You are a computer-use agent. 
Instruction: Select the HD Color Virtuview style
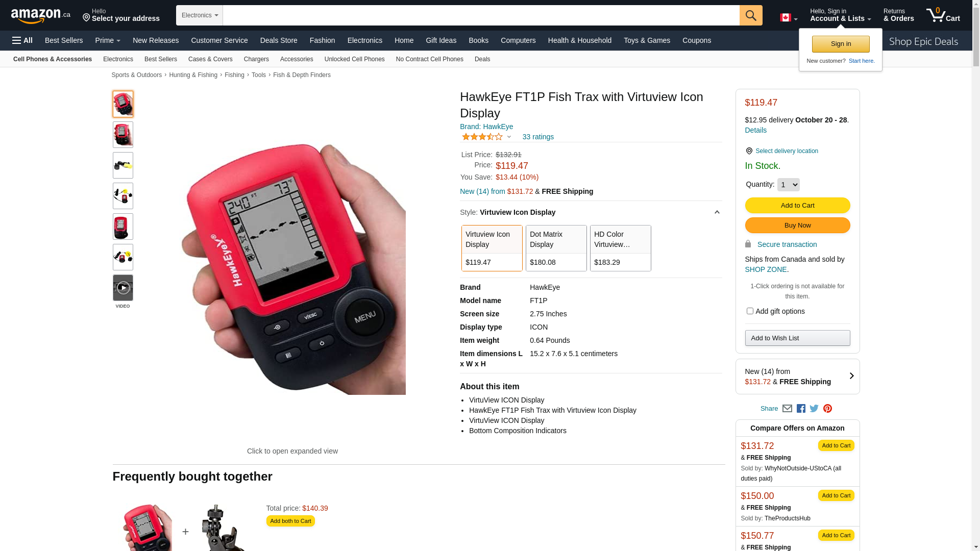[x=621, y=248]
